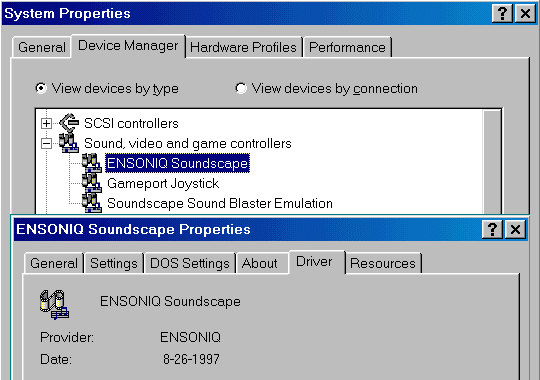The height and width of the screenshot is (380, 540).
Task: Click the driver date 8-26-1997
Action: tap(191, 359)
